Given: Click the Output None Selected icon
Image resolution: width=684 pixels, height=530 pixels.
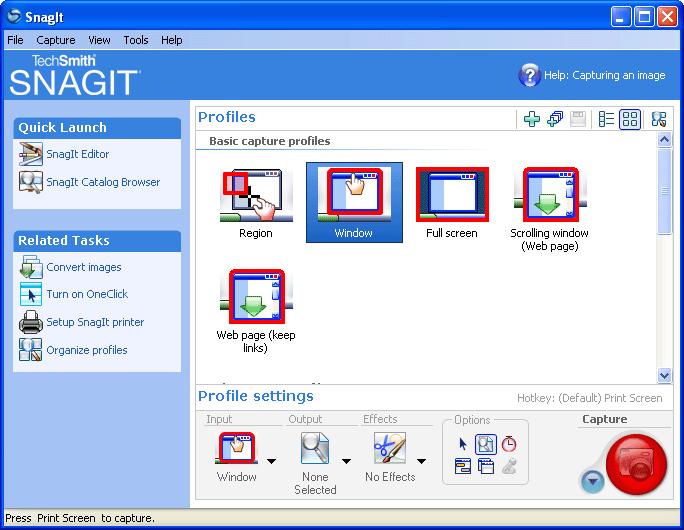Looking at the screenshot, I should (315, 448).
